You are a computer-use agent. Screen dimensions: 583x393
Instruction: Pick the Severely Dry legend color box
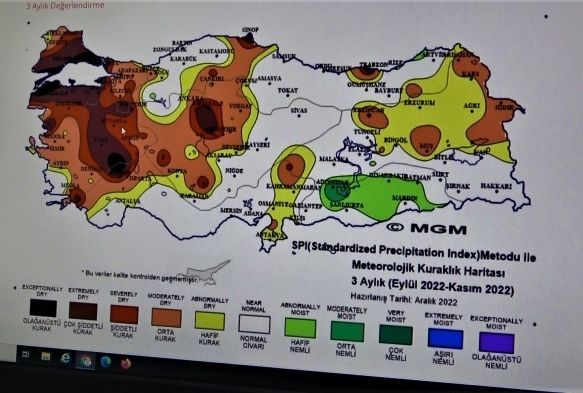click(124, 315)
